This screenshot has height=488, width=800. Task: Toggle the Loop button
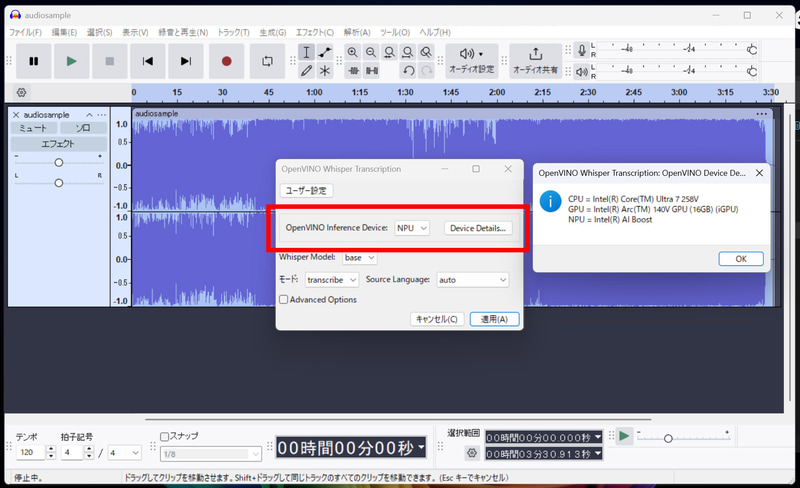(267, 61)
